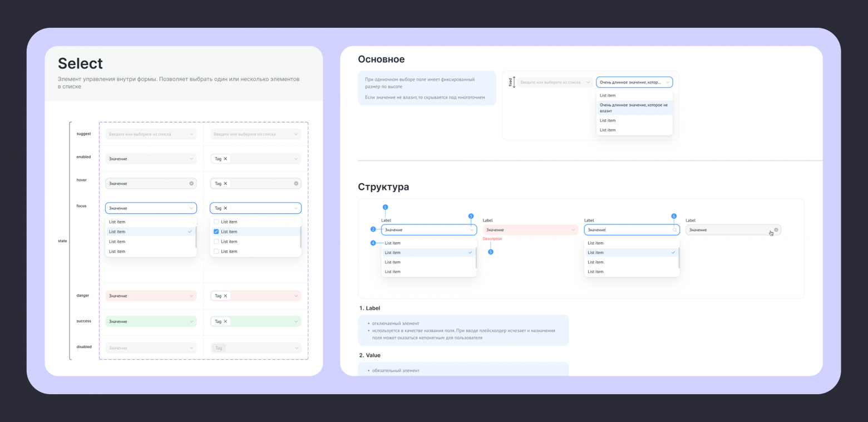The height and width of the screenshot is (422, 868).
Task: Remove the Tag in the focus row
Action: click(225, 208)
